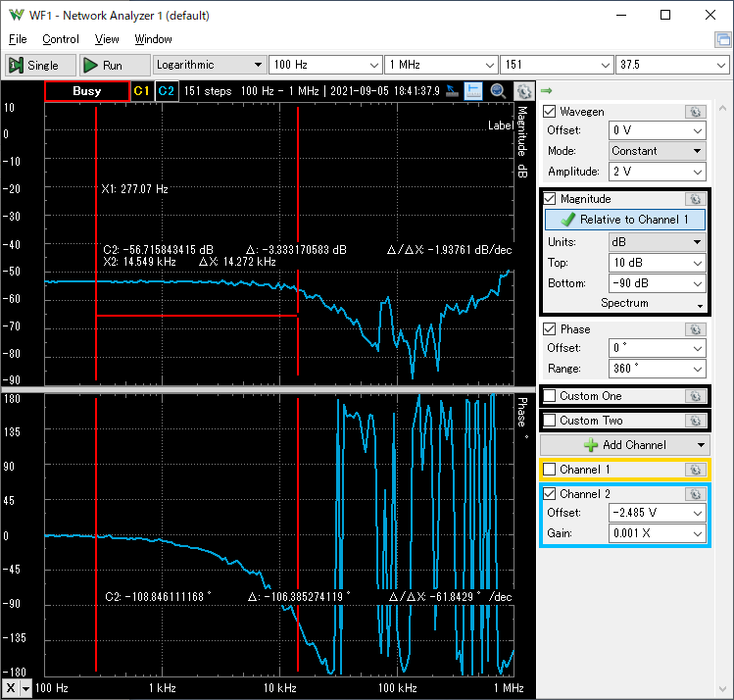Open the Top 10 dB dropdown
The width and height of the screenshot is (734, 700).
point(658,263)
